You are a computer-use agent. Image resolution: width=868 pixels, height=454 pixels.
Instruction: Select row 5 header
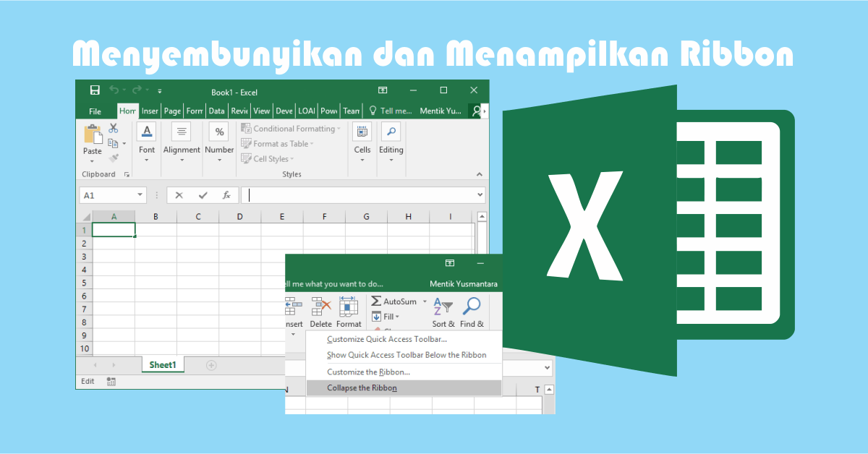tap(85, 283)
